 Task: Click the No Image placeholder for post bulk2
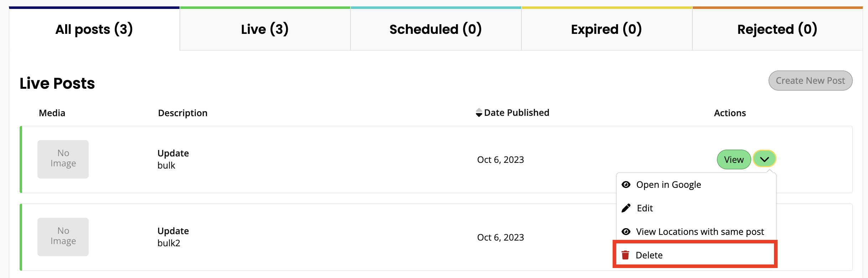[x=63, y=236]
